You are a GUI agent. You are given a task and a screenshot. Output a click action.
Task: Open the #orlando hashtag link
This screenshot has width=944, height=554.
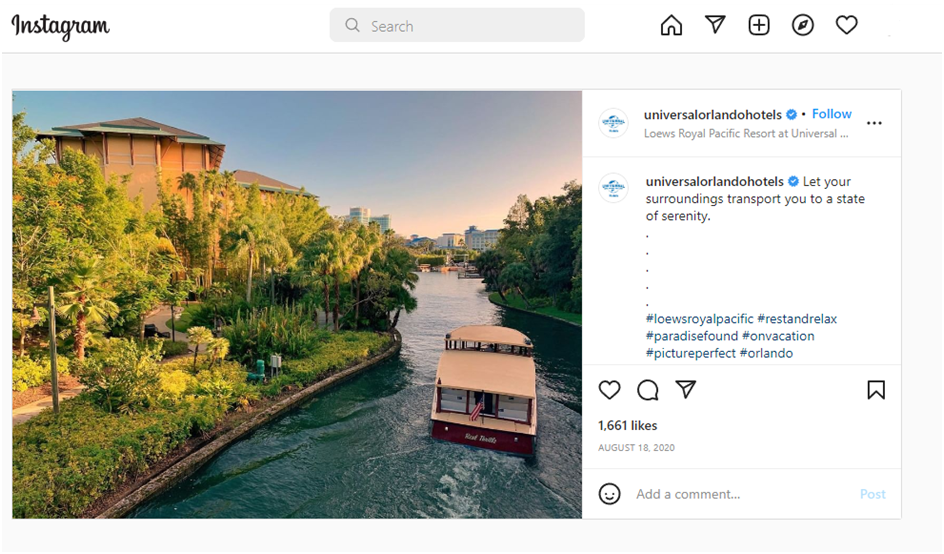pos(766,353)
